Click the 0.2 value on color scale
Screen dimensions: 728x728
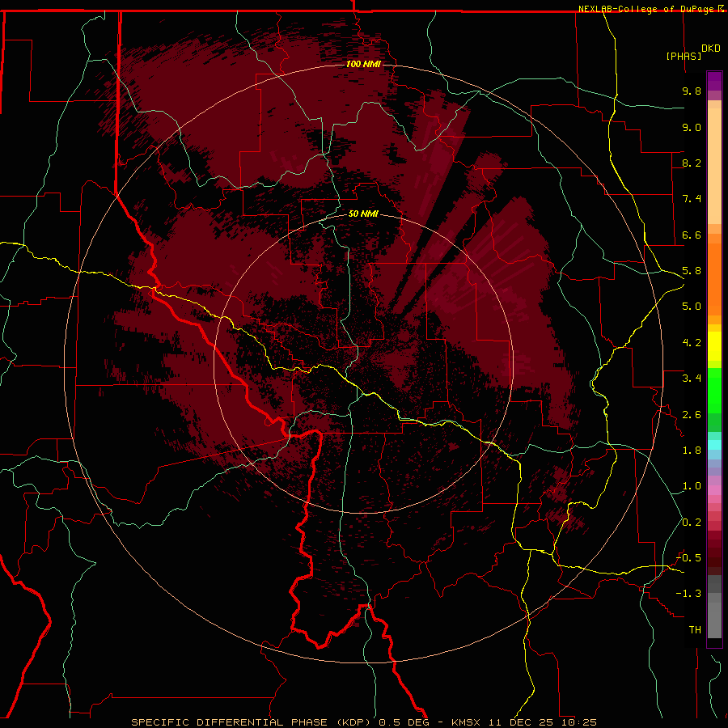692,523
